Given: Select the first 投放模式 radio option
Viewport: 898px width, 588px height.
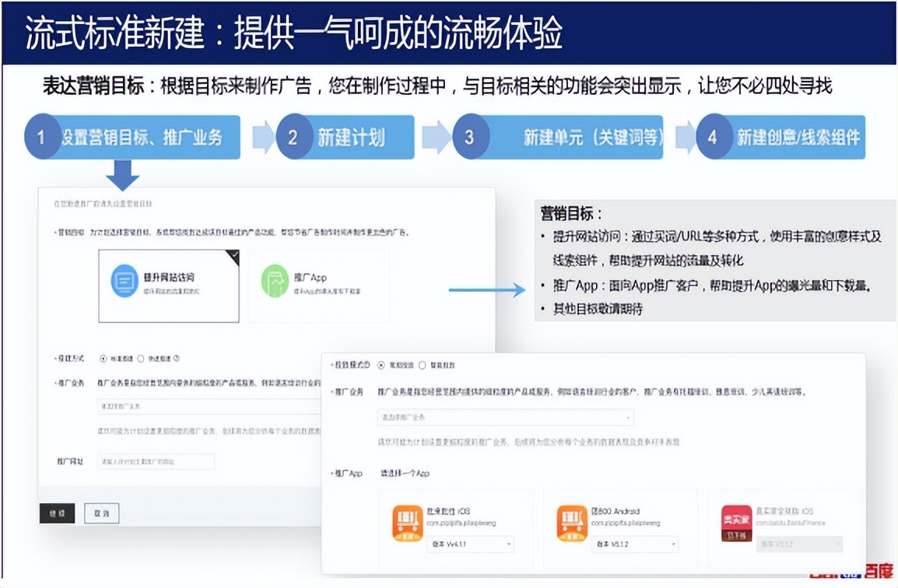Looking at the screenshot, I should (x=381, y=365).
